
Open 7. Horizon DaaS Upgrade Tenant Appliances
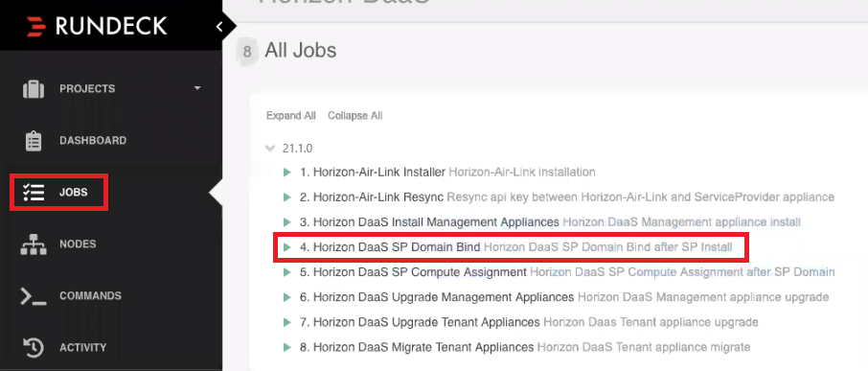[x=420, y=322]
